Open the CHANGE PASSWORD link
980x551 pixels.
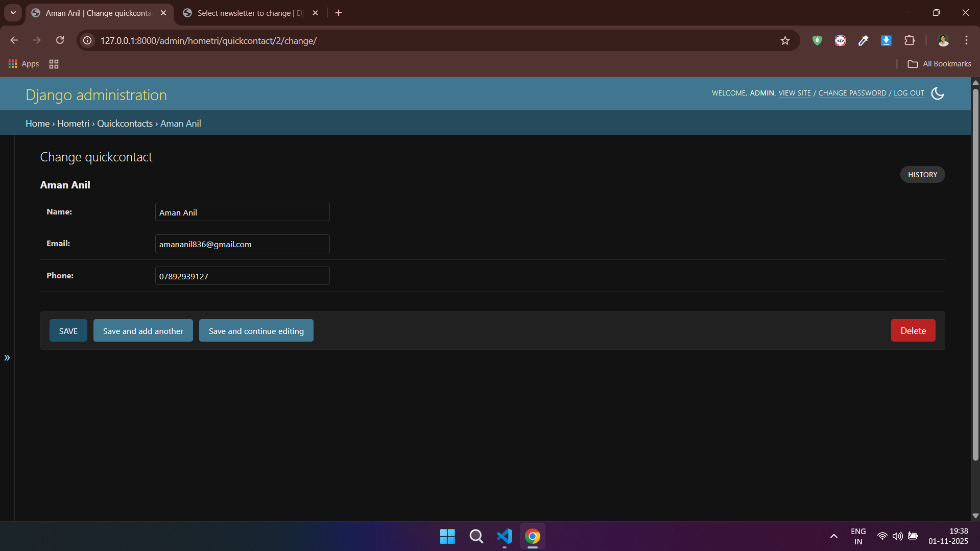[x=852, y=93]
